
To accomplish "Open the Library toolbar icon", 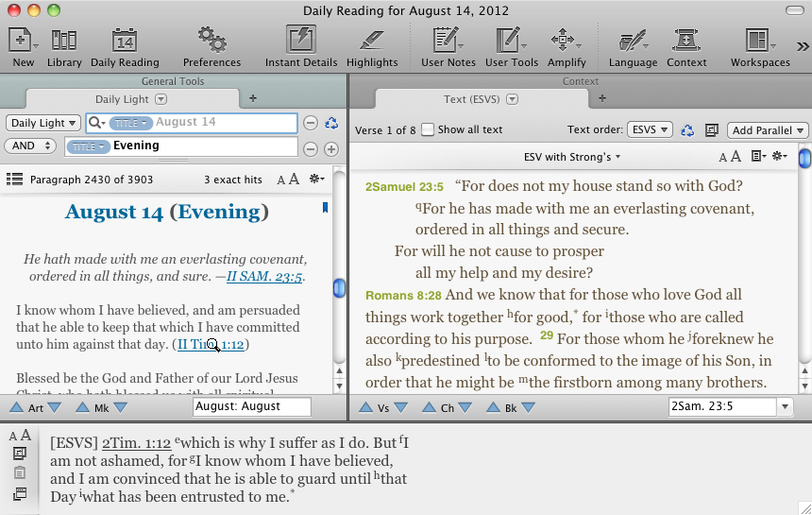I will pyautogui.click(x=64, y=42).
